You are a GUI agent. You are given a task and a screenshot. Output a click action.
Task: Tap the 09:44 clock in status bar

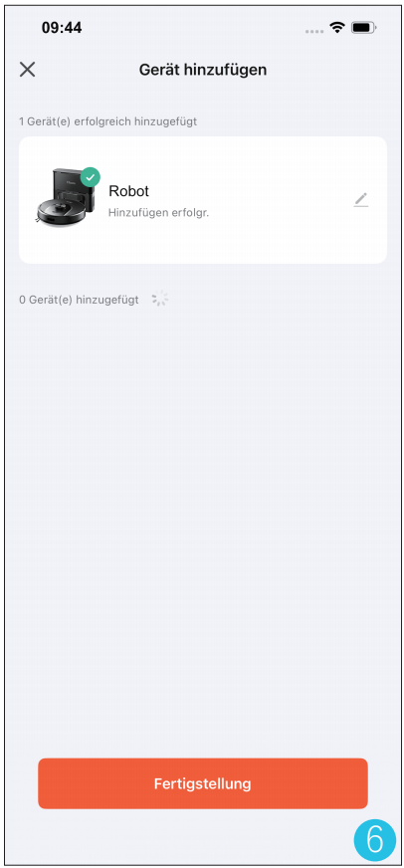click(x=62, y=28)
